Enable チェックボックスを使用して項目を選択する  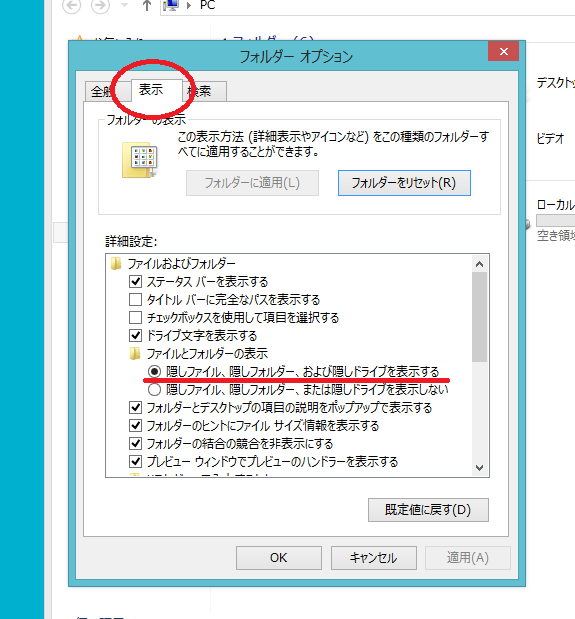point(135,318)
